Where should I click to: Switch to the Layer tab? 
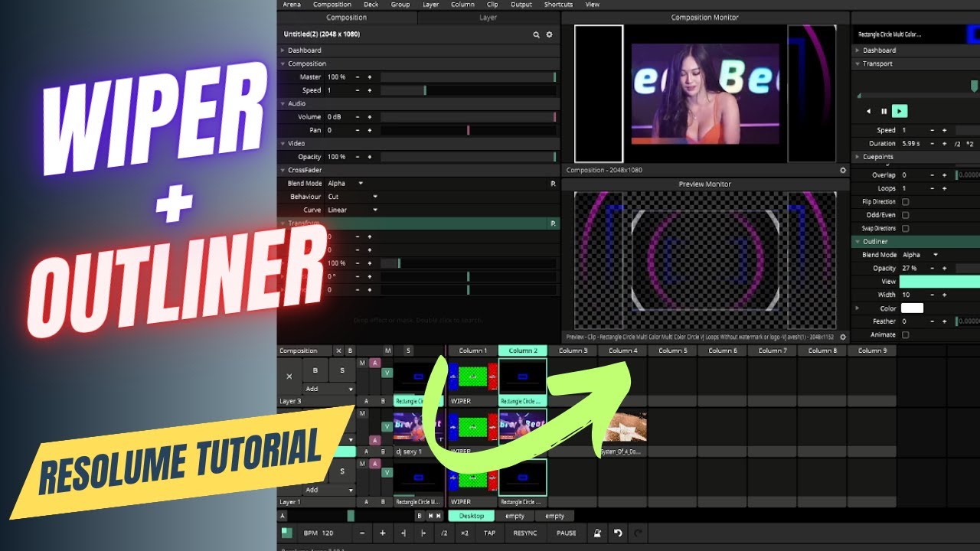pyautogui.click(x=488, y=18)
